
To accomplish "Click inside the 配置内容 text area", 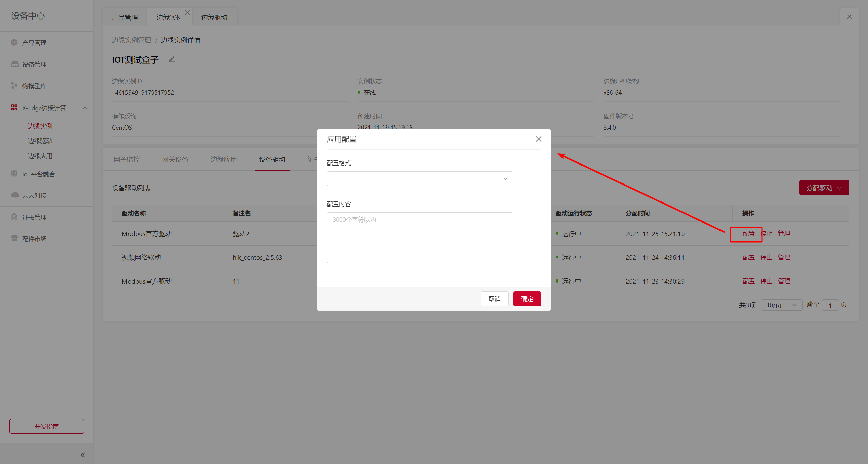I will click(420, 237).
